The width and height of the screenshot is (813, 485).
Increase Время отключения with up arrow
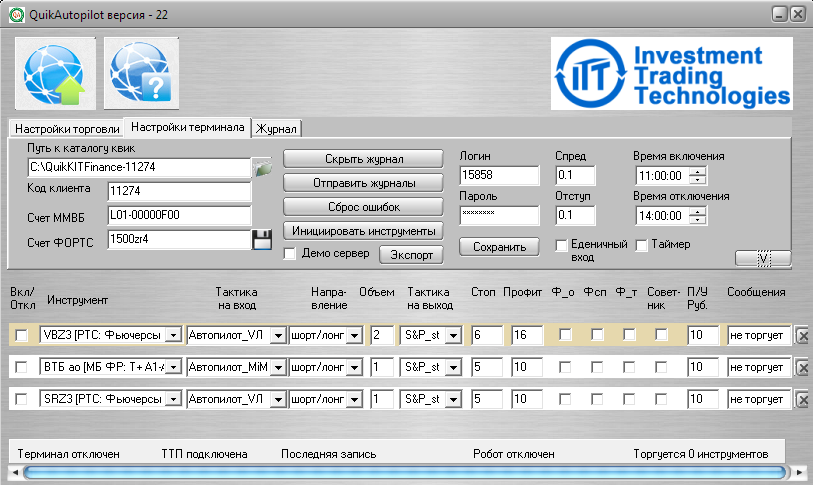click(x=698, y=212)
